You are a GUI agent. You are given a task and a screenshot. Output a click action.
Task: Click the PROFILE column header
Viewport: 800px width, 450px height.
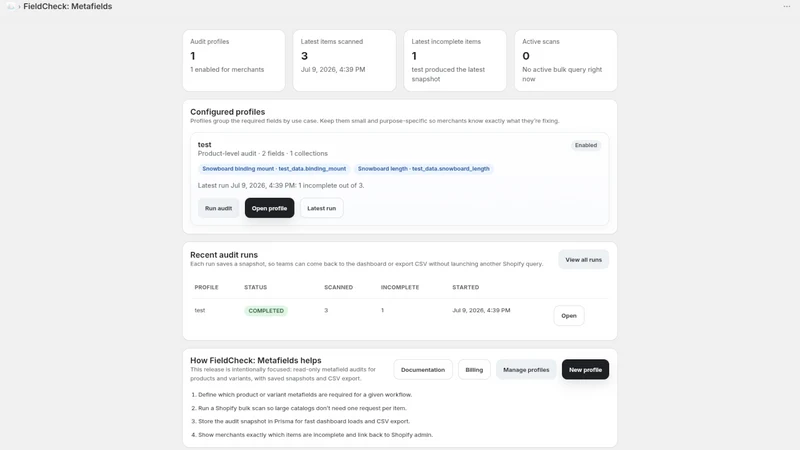point(206,287)
